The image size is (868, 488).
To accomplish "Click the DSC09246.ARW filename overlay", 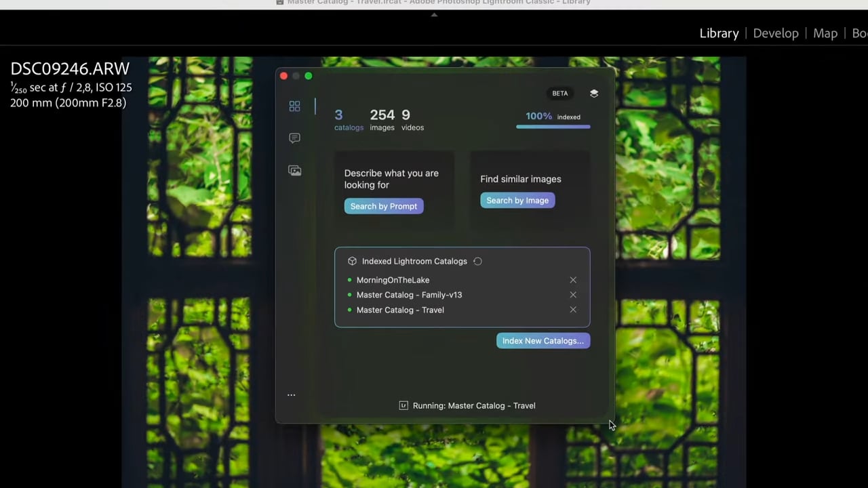I will coord(70,68).
